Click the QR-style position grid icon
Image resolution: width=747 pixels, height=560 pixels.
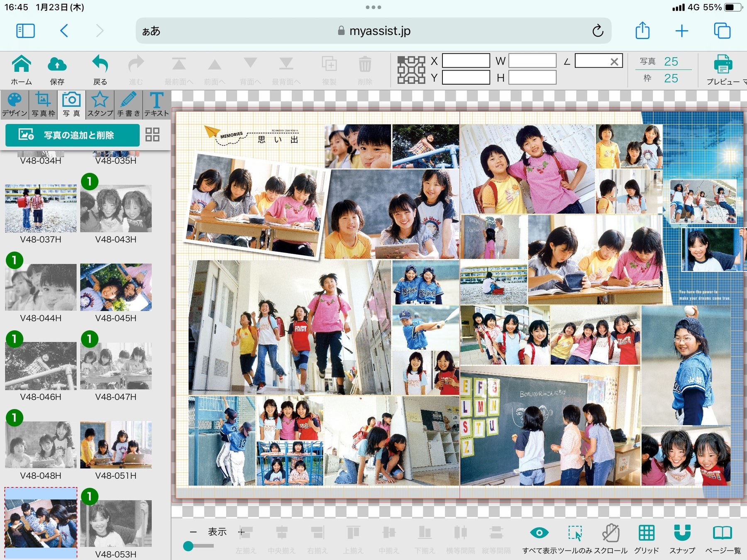tap(411, 70)
